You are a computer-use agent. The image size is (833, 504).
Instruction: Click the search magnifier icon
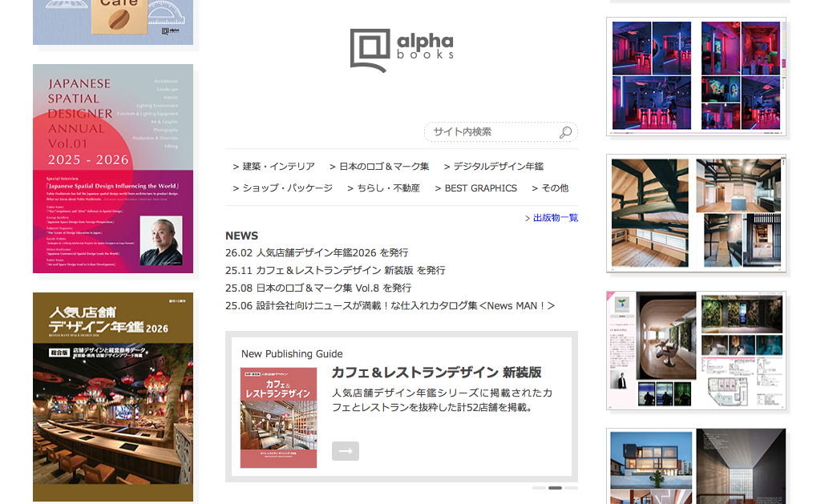click(565, 132)
